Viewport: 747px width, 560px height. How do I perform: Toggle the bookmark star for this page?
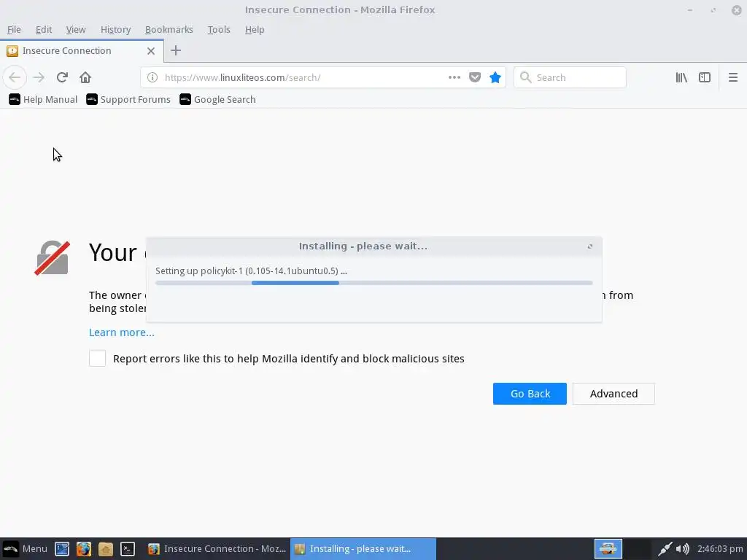pyautogui.click(x=495, y=77)
